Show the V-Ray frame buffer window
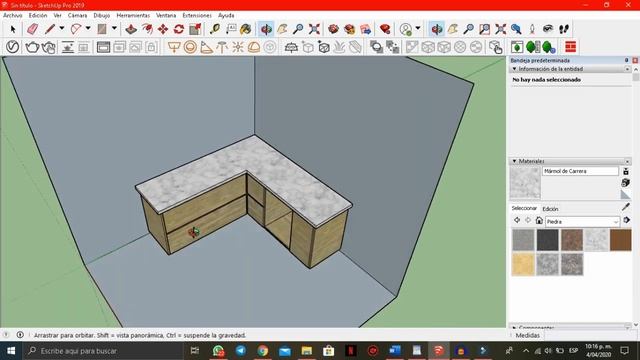640x360 pixels. pos(103,47)
